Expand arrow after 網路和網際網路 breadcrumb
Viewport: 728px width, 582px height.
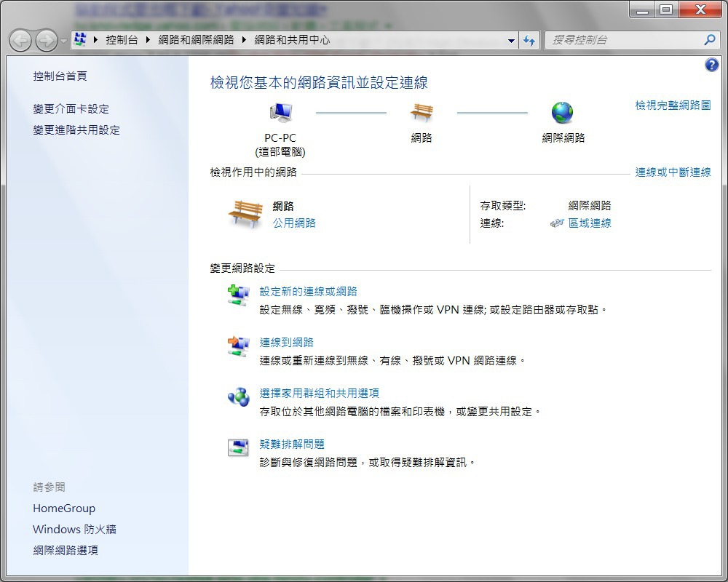click(x=244, y=40)
